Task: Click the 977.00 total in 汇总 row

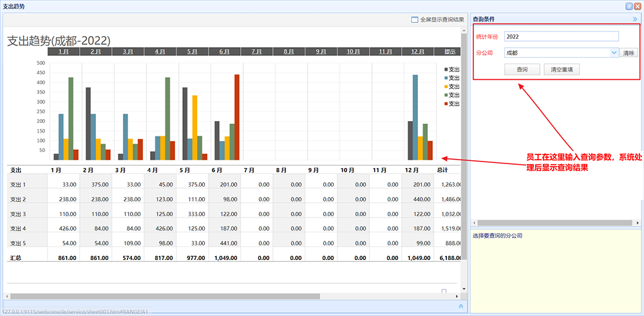Action: 198,258
